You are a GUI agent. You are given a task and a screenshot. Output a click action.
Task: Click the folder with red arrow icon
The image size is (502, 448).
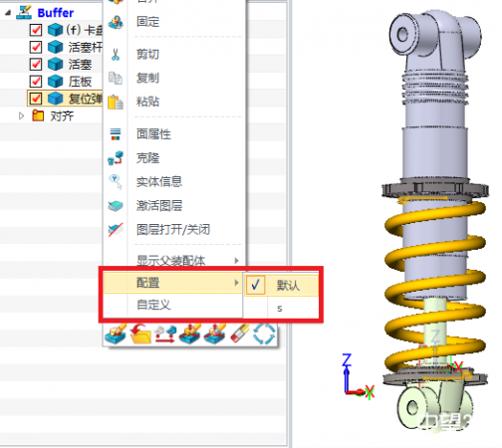(140, 334)
